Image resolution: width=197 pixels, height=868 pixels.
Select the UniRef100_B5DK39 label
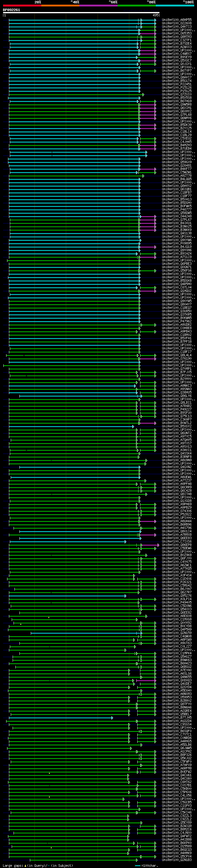[x=177, y=125]
